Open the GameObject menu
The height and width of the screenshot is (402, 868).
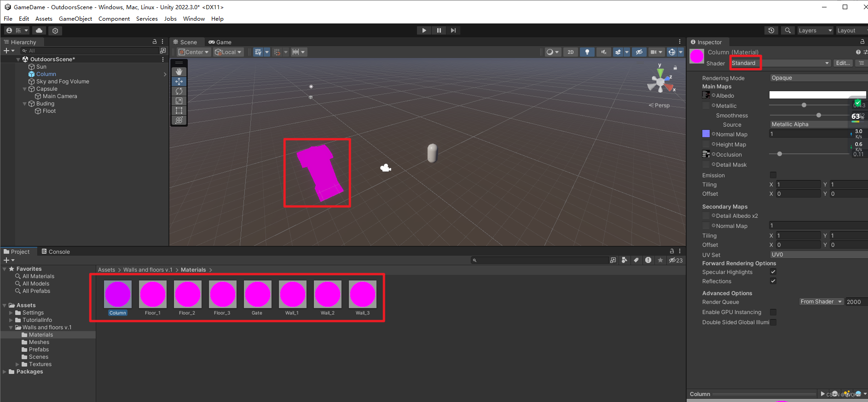(x=75, y=19)
